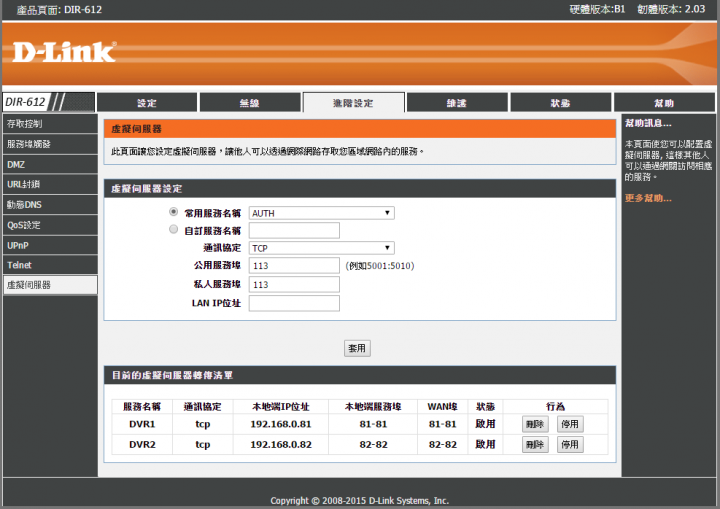Click the 幫助訊息 heading

(x=648, y=123)
